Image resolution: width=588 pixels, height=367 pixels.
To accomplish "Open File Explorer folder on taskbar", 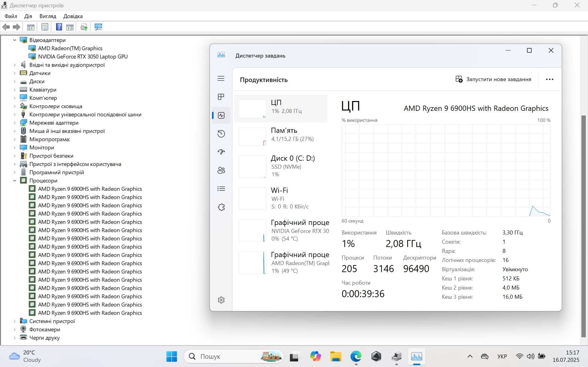I will [x=336, y=356].
